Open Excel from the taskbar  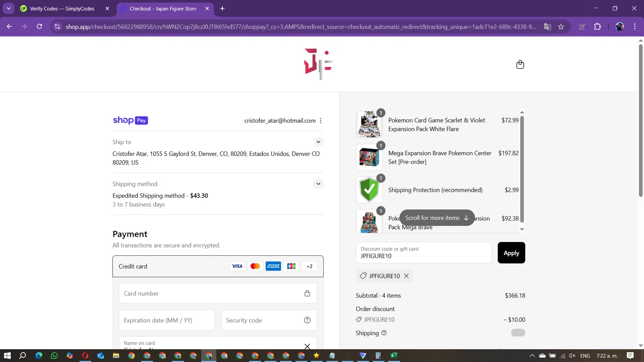pos(394,356)
